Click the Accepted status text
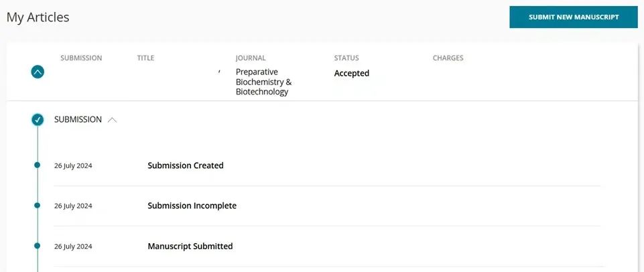Viewport: 644px width, 272px height. coord(352,73)
